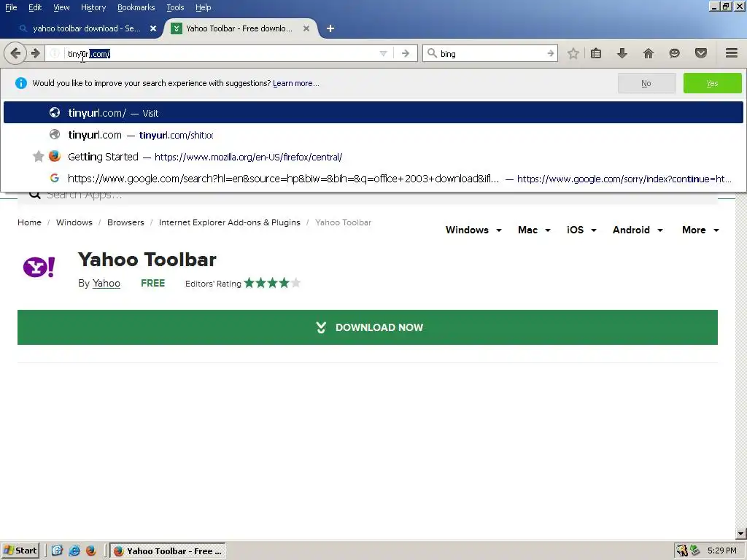The height and width of the screenshot is (560, 747).
Task: Open the File menu
Action: pos(11,7)
